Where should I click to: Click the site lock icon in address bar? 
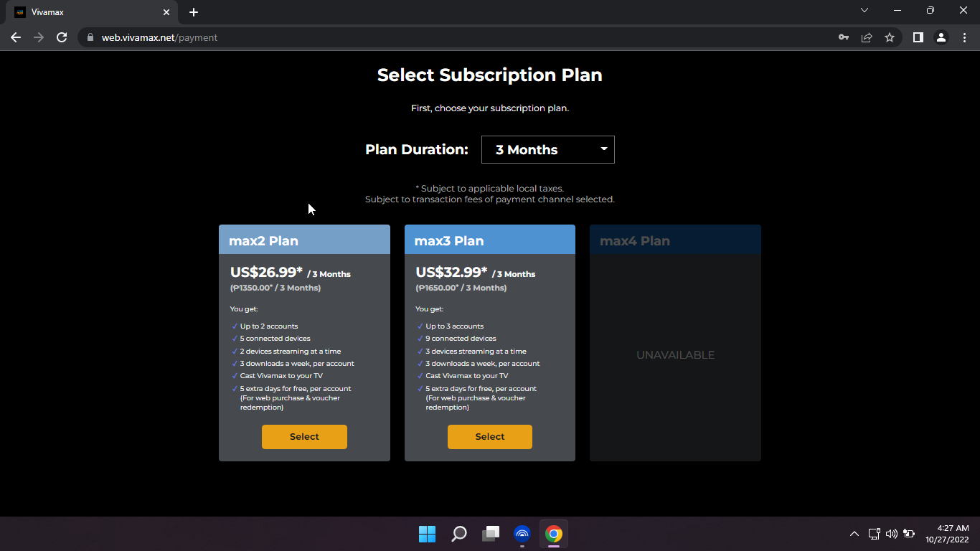coord(90,37)
